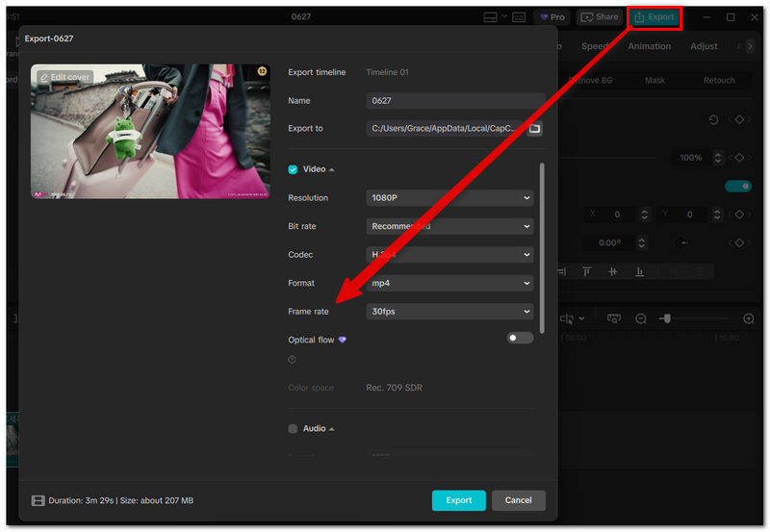Click the 0.00° rotation stepper
770x532 pixels.
[641, 243]
